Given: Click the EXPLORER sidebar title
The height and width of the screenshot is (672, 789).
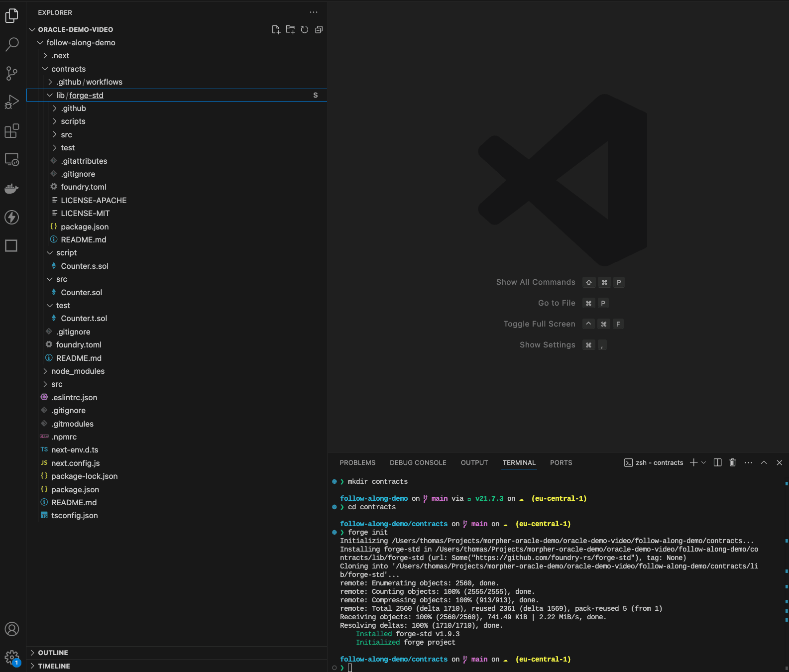Looking at the screenshot, I should pyautogui.click(x=55, y=12).
